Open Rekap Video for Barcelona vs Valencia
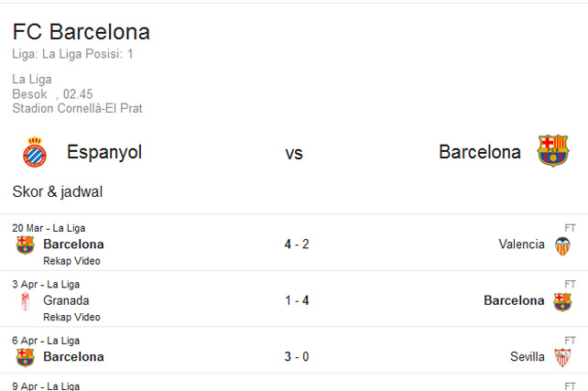The height and width of the screenshot is (391, 588). [x=71, y=261]
